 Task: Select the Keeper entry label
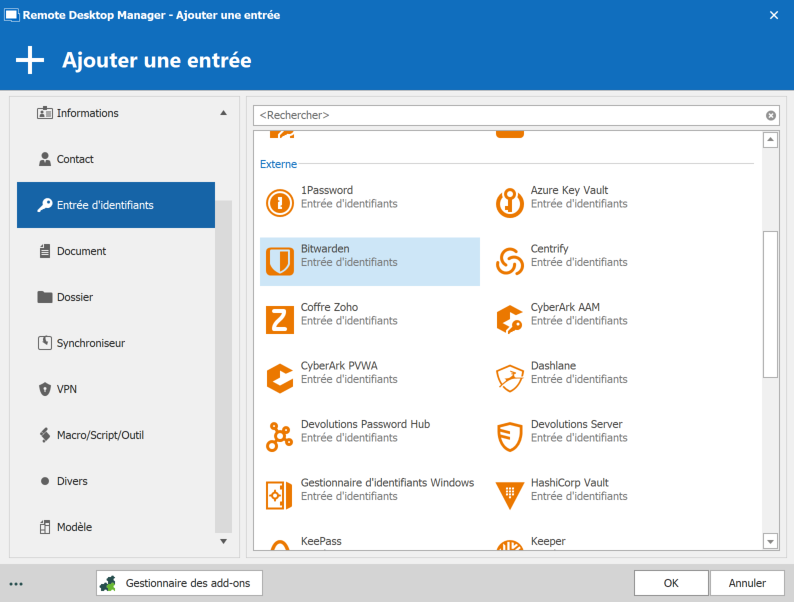548,541
